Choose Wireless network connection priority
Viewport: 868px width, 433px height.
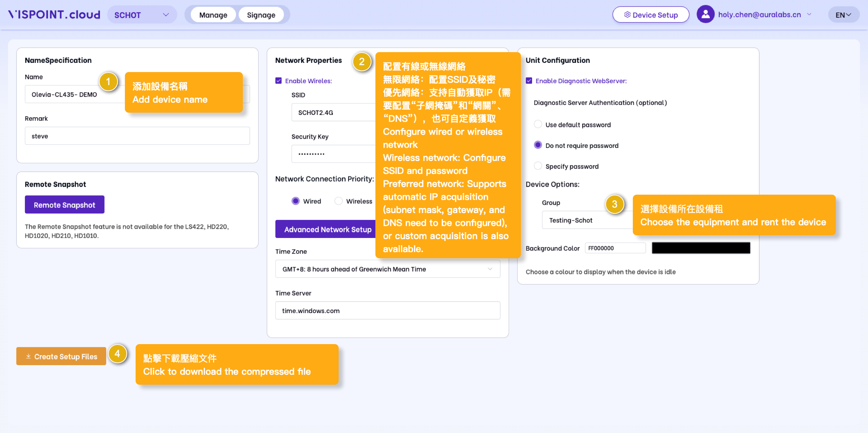point(338,201)
